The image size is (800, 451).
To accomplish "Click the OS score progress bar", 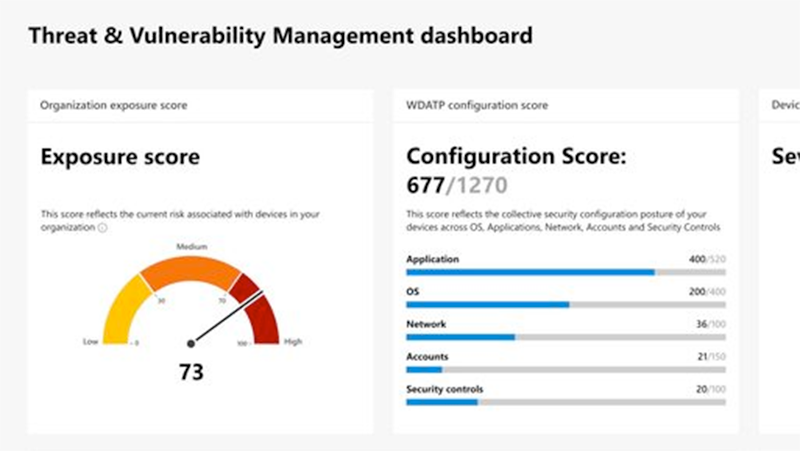I will pos(566,305).
